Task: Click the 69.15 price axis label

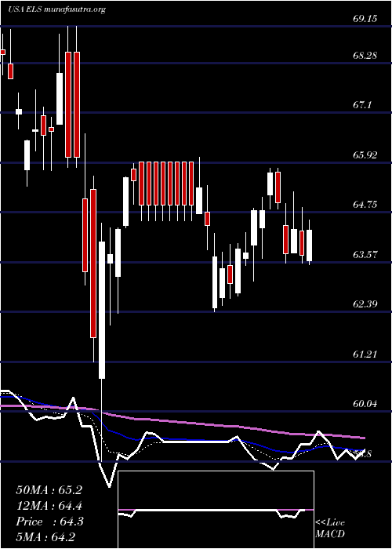Action: click(x=365, y=19)
